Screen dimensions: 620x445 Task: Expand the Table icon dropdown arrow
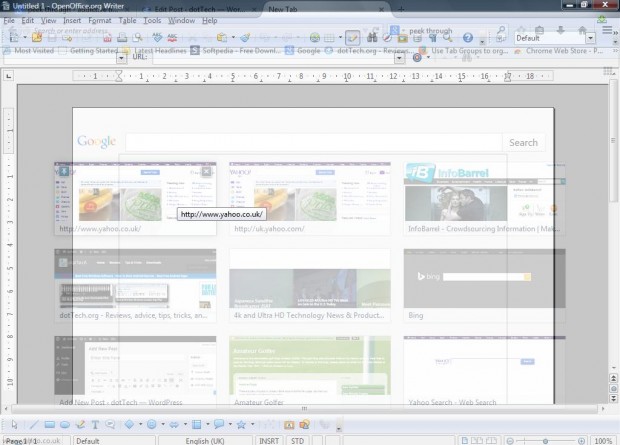click(340, 38)
